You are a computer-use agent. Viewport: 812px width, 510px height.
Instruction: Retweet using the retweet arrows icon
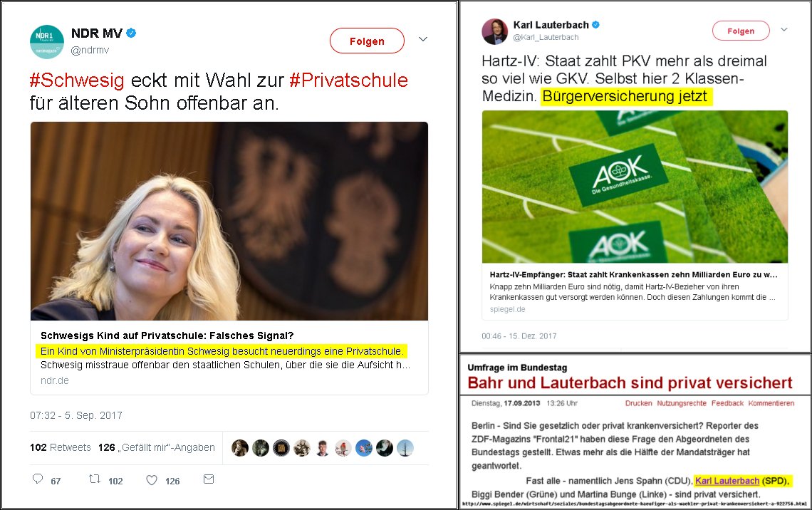tap(95, 479)
